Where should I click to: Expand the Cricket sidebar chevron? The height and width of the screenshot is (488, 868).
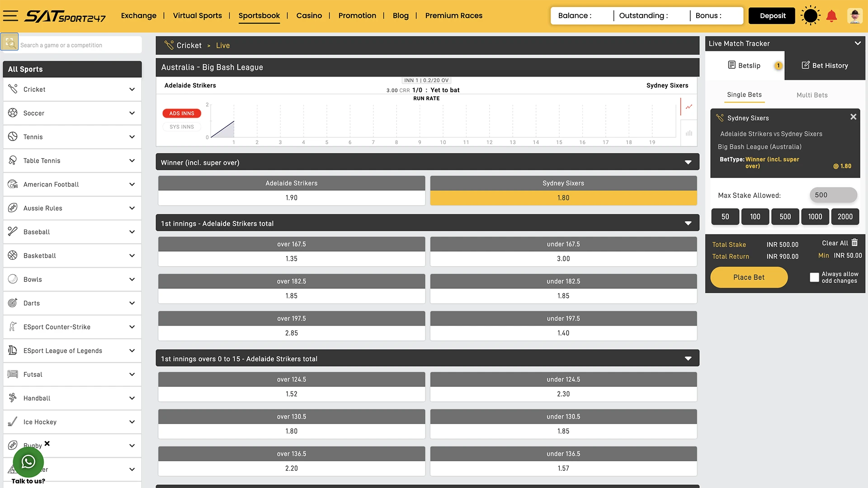coord(132,89)
